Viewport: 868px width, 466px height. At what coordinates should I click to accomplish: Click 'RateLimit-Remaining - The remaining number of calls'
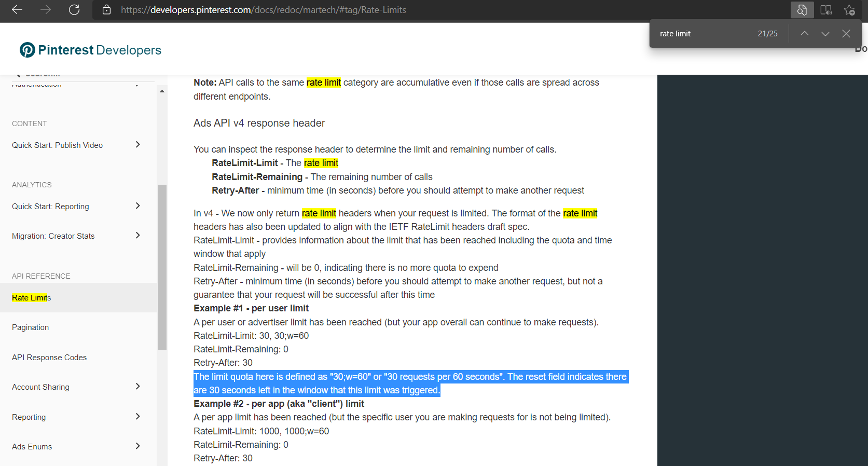point(322,177)
